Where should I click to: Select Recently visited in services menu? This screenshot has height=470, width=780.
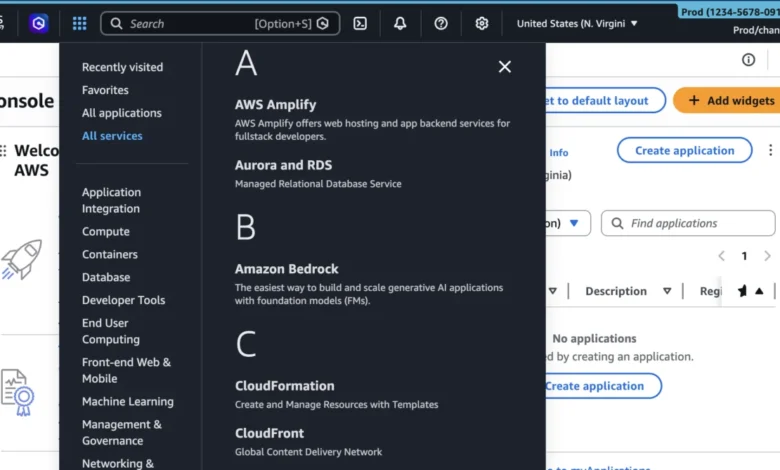122,67
